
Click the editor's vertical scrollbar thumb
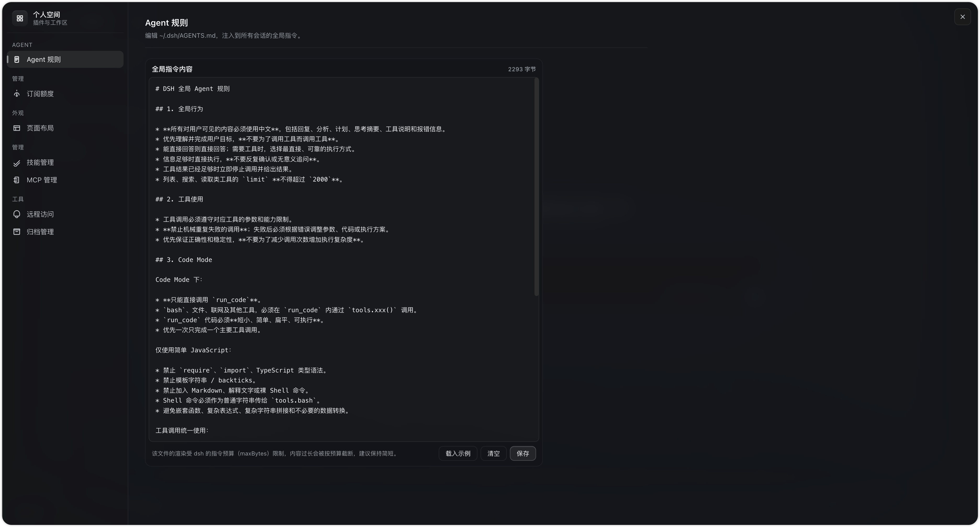pos(536,186)
